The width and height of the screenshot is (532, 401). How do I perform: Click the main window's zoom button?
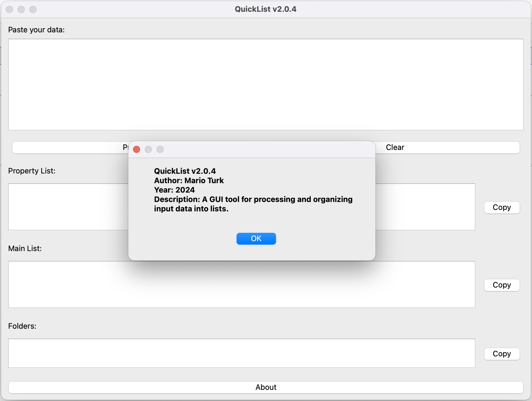point(33,9)
